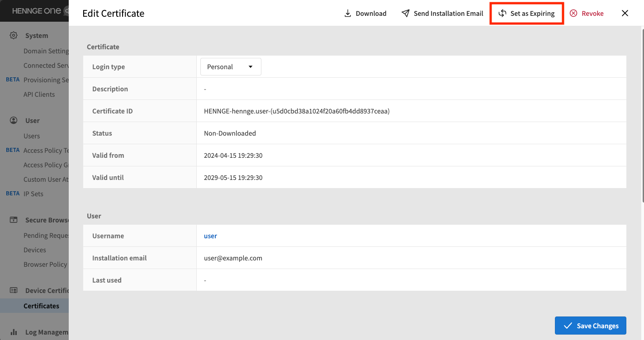Click the Secure Browser section heading
The width and height of the screenshot is (644, 340).
(47, 220)
